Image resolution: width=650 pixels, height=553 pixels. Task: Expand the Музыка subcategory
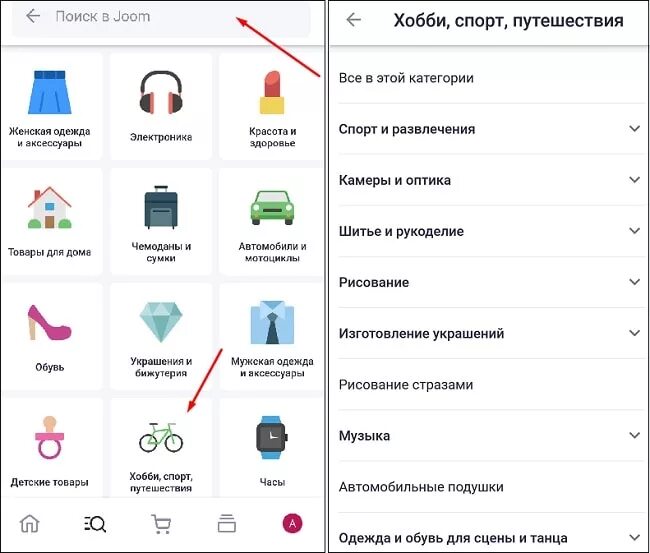[490, 435]
